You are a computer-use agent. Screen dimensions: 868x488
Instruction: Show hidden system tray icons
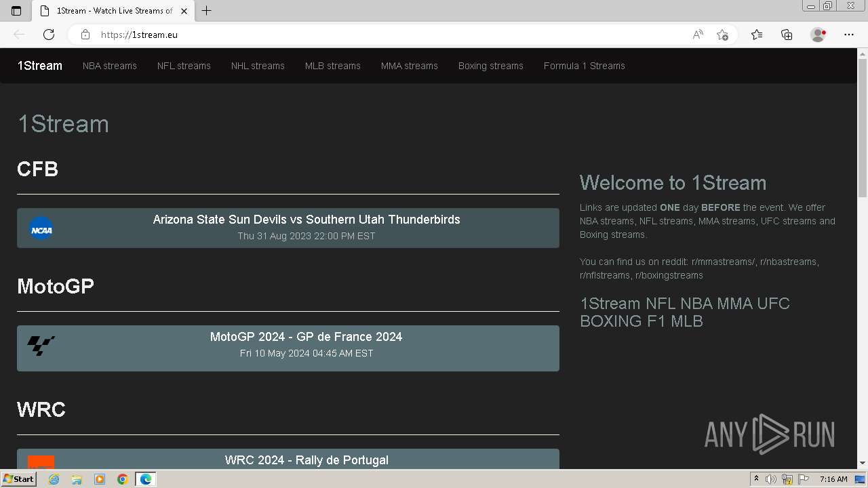coord(757,479)
